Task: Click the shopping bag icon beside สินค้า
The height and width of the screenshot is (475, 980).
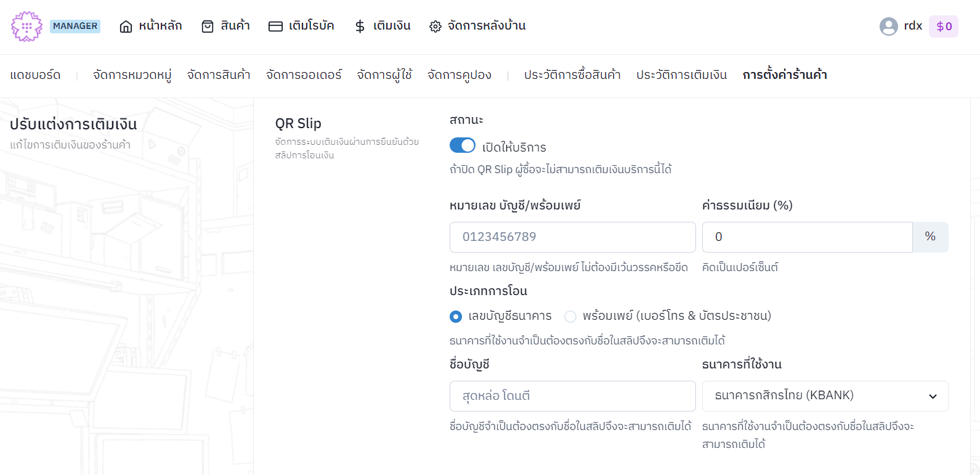Action: click(208, 26)
